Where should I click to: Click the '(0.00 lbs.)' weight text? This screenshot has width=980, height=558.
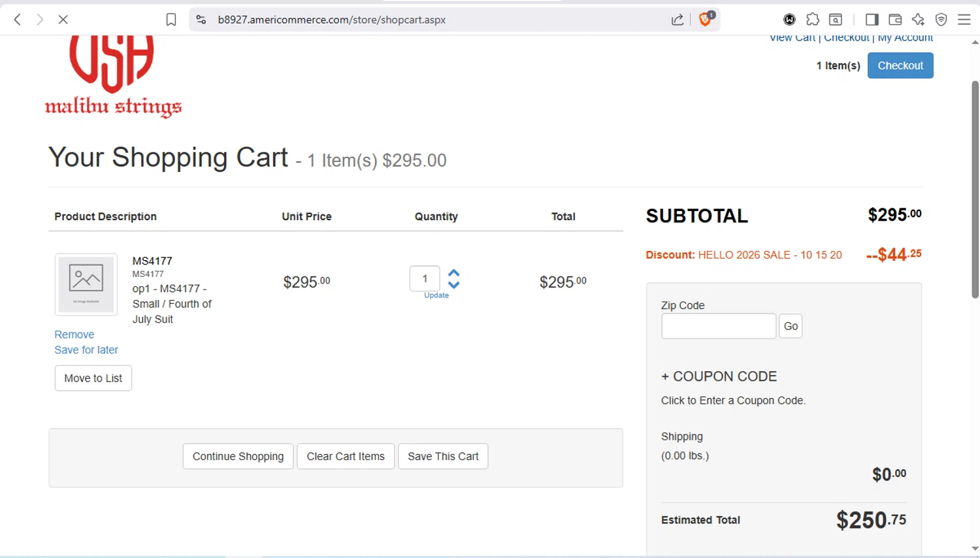685,455
